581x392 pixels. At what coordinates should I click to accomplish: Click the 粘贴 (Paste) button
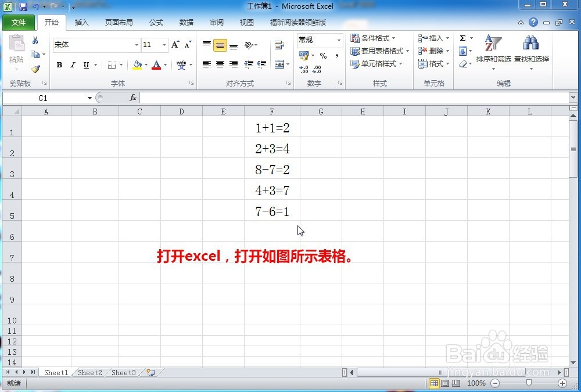16,49
